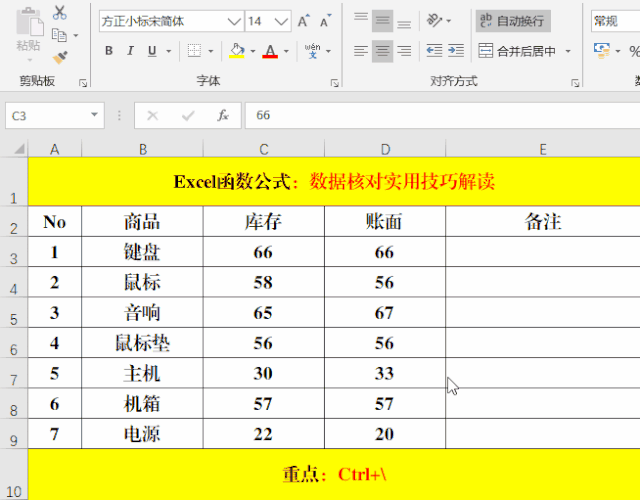Open the font name dropdown

(233, 20)
